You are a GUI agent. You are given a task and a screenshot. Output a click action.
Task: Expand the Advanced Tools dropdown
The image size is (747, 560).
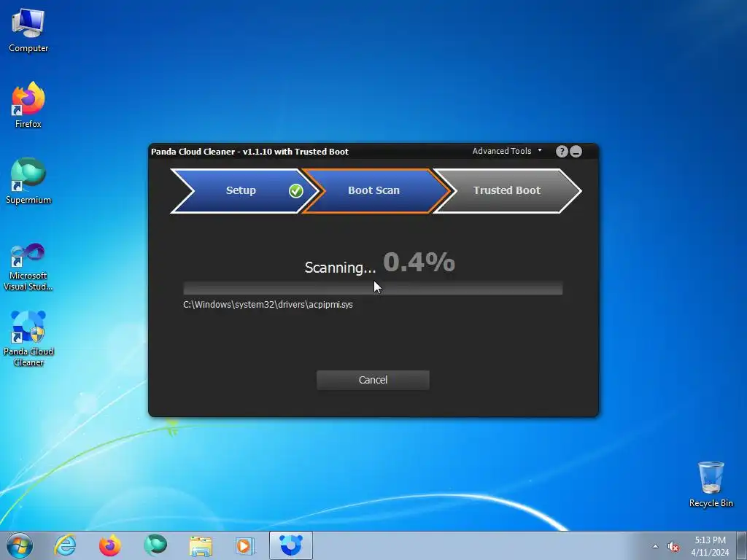pos(507,151)
